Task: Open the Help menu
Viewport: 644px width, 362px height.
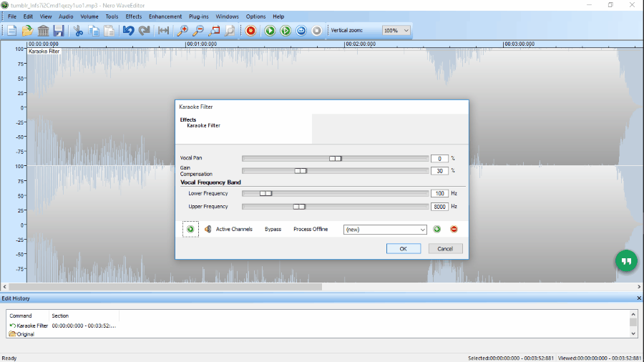Action: pos(278,16)
